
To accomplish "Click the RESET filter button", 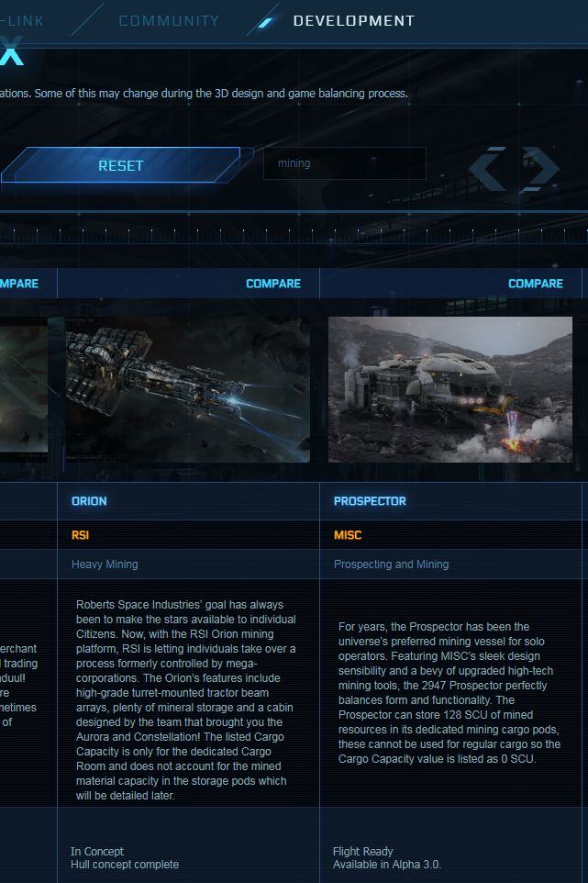I will [120, 165].
